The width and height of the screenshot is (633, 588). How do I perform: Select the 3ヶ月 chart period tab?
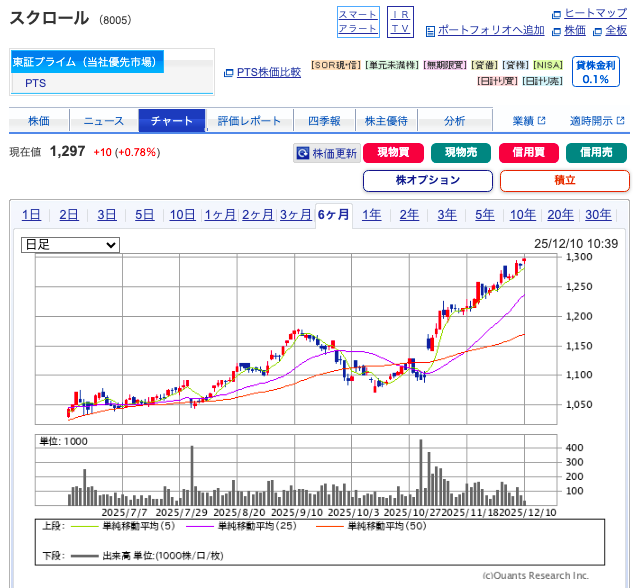tap(295, 214)
